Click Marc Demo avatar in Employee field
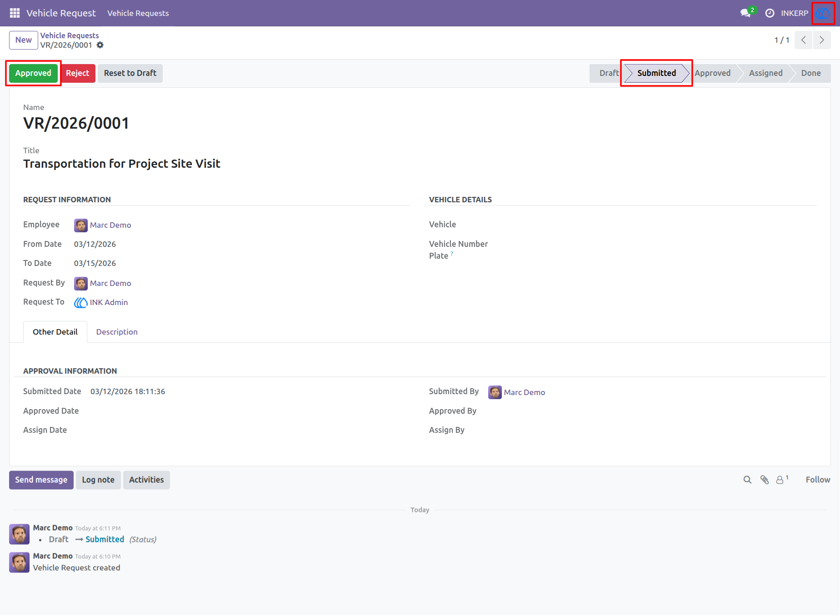840x616 pixels. [81, 225]
